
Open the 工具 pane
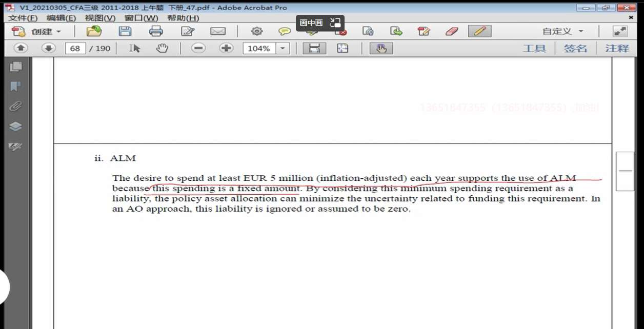coord(534,48)
